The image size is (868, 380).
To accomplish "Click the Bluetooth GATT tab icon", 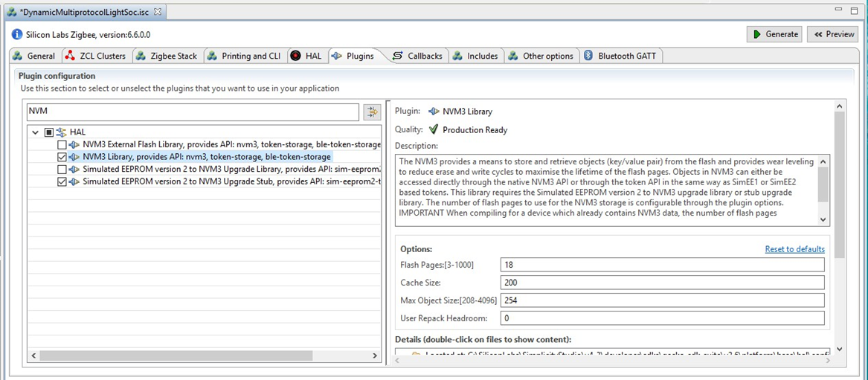I will pos(588,56).
